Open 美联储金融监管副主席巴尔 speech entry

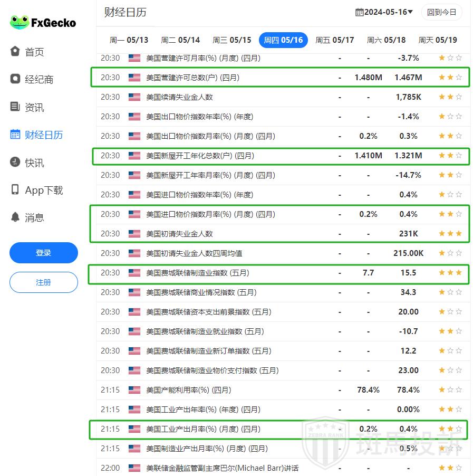(222, 468)
